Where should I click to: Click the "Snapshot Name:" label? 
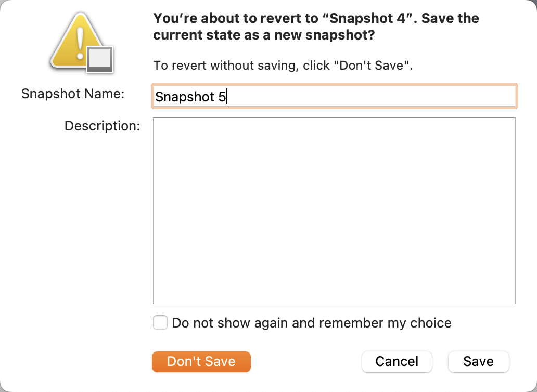73,94
